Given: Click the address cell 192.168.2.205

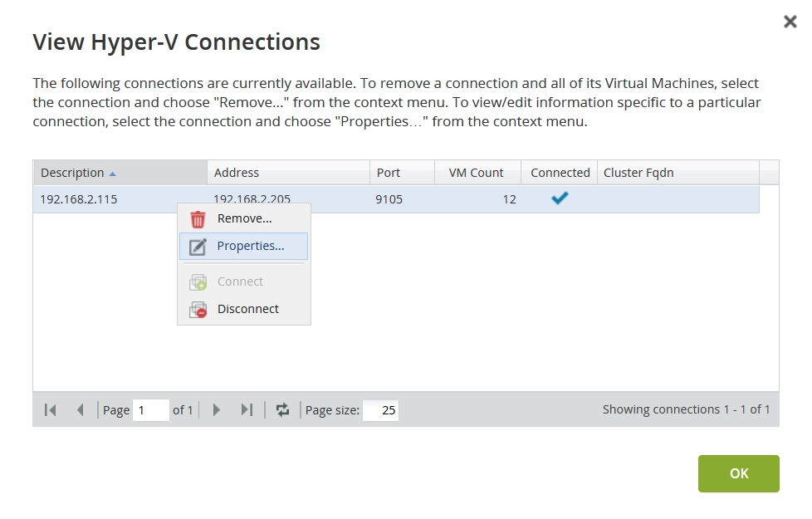Looking at the screenshot, I should (x=252, y=199).
